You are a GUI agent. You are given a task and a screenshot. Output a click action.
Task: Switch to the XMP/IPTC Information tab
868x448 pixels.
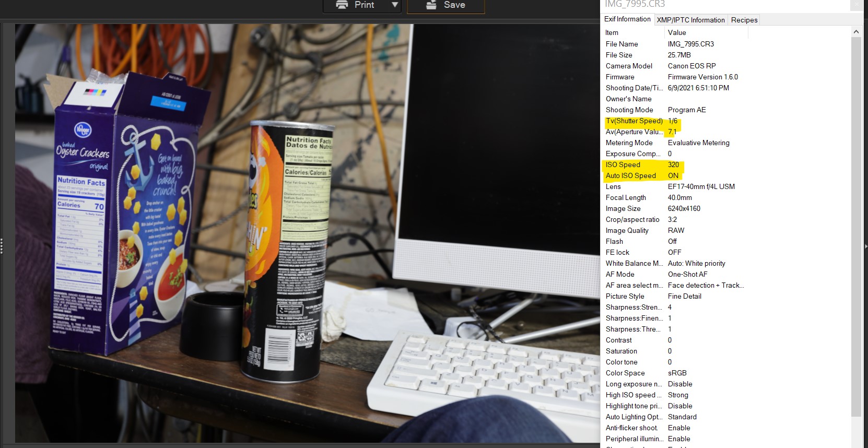coord(690,20)
